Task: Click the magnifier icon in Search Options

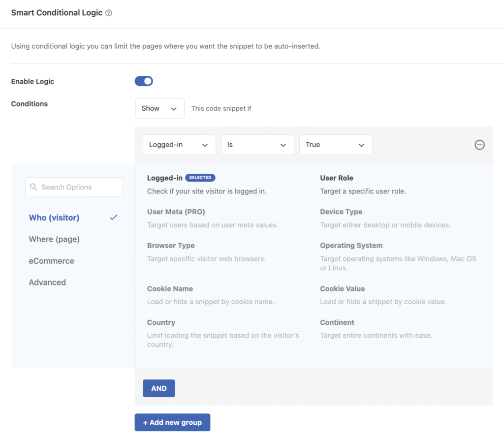Action: click(33, 187)
